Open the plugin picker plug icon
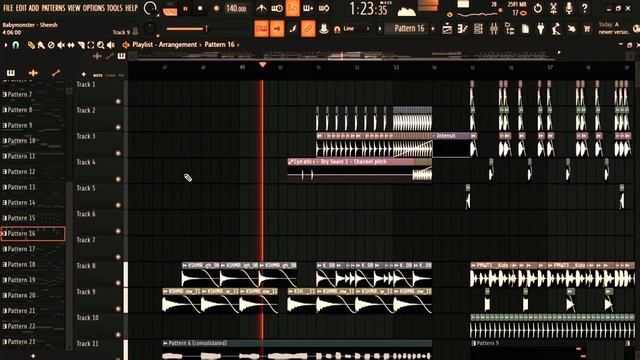Screen dimensions: 640x360 coord(541,29)
